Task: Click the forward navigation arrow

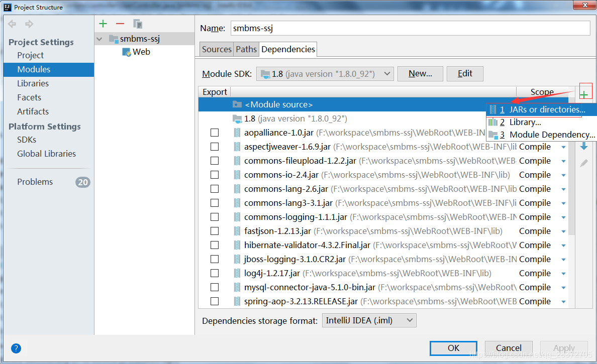Action: point(29,24)
